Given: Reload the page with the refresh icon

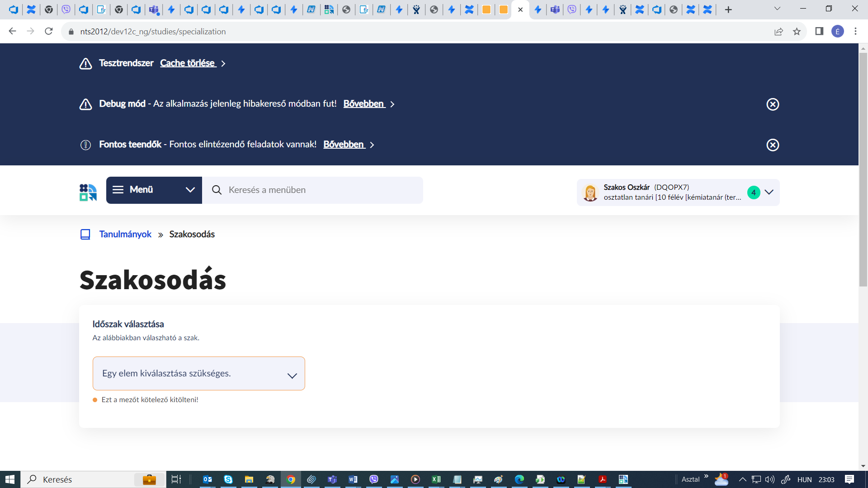Looking at the screenshot, I should (x=49, y=32).
